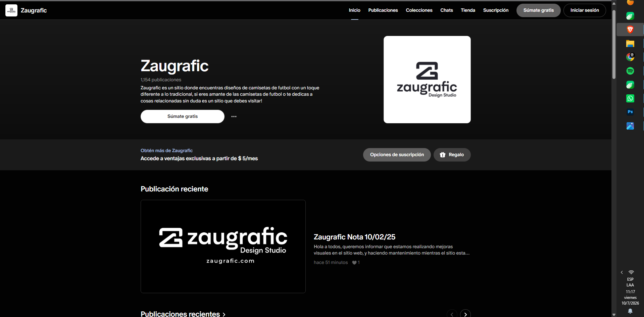Like the post with the heart icon
Viewport: 644px width, 317px height.
[354, 263]
